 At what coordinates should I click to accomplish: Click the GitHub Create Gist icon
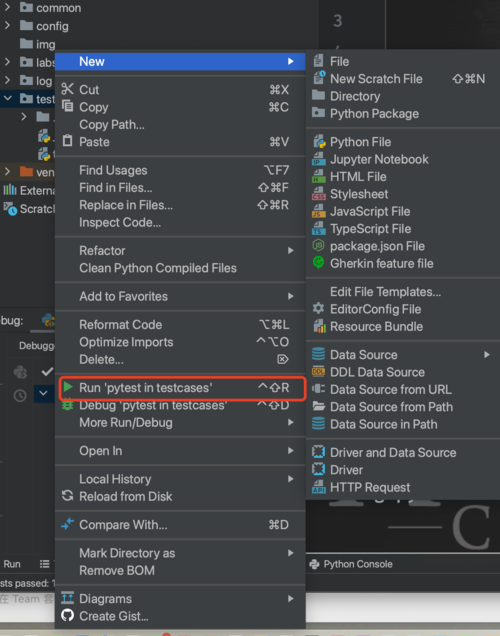[67, 615]
